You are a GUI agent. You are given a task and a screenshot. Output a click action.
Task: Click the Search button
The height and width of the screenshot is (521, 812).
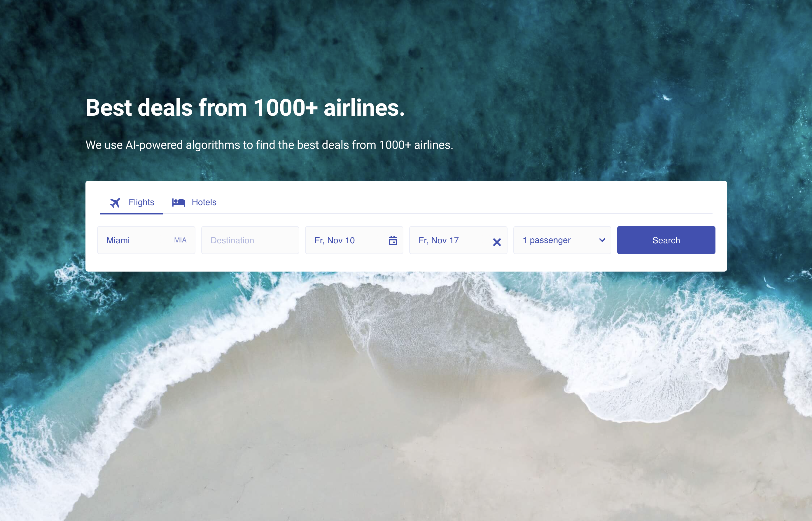666,240
